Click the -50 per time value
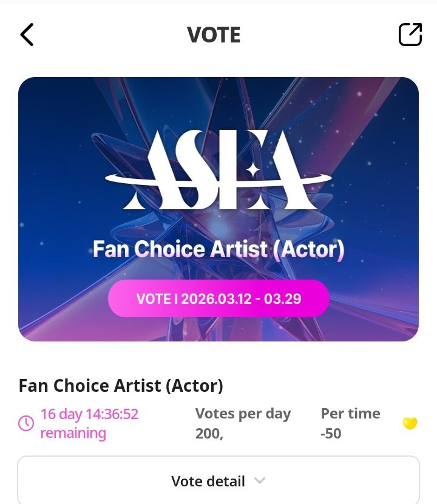Viewport: 437px width, 504px height. [x=331, y=433]
